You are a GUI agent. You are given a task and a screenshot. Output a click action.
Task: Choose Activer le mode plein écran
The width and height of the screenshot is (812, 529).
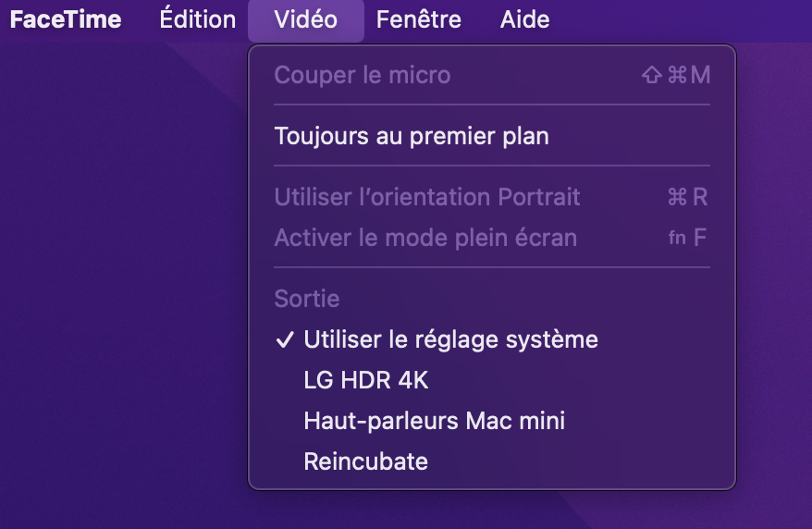coord(425,238)
